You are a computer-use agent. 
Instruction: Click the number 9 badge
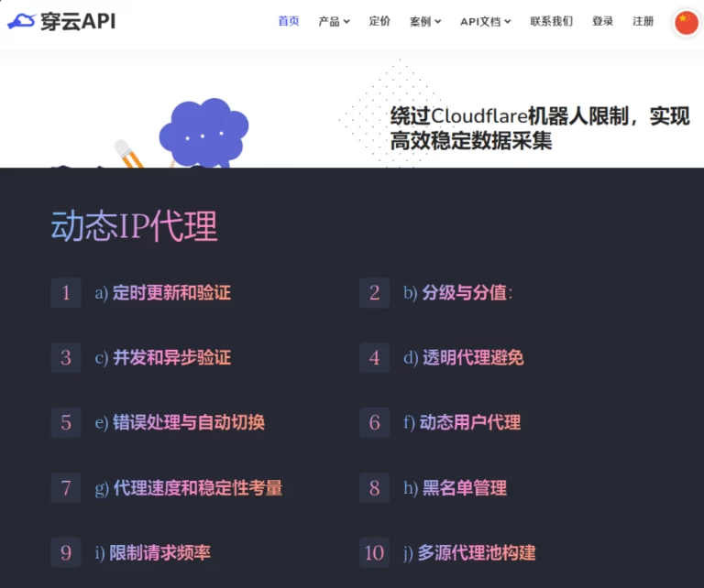click(66, 552)
